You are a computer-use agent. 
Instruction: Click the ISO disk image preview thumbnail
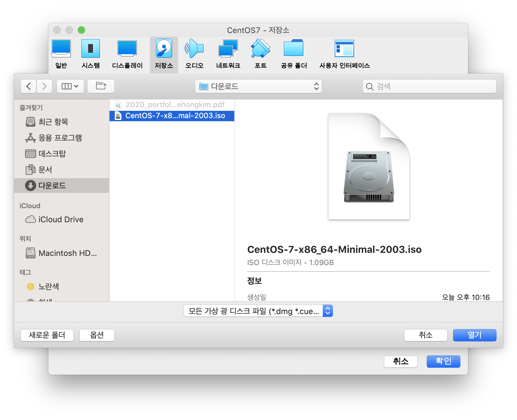tap(369, 166)
